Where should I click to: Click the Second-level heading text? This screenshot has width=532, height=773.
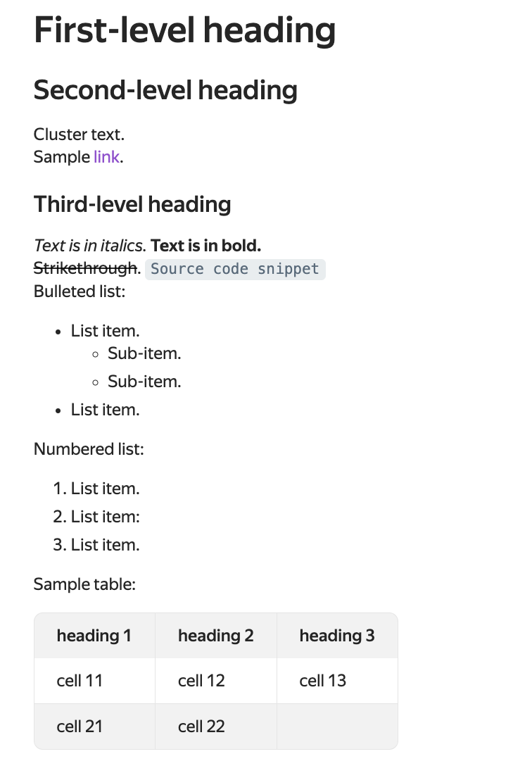pyautogui.click(x=165, y=90)
